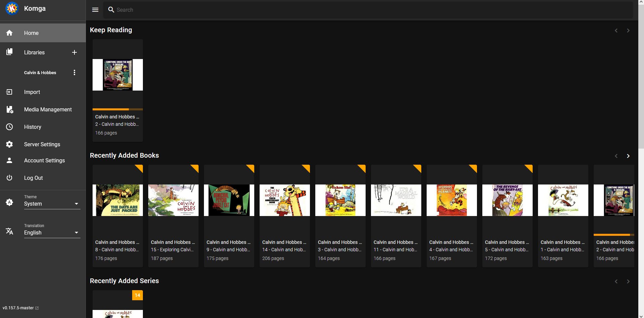Click the Libraries books icon
This screenshot has height=318, width=644.
9,52
